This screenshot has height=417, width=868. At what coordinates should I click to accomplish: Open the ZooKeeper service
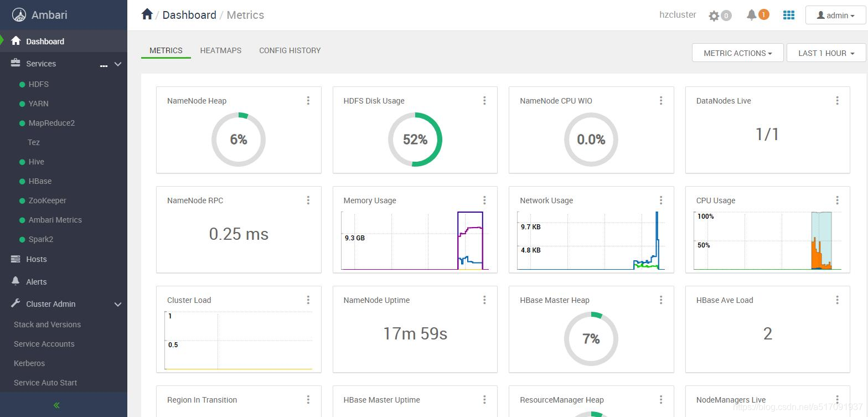tap(47, 200)
